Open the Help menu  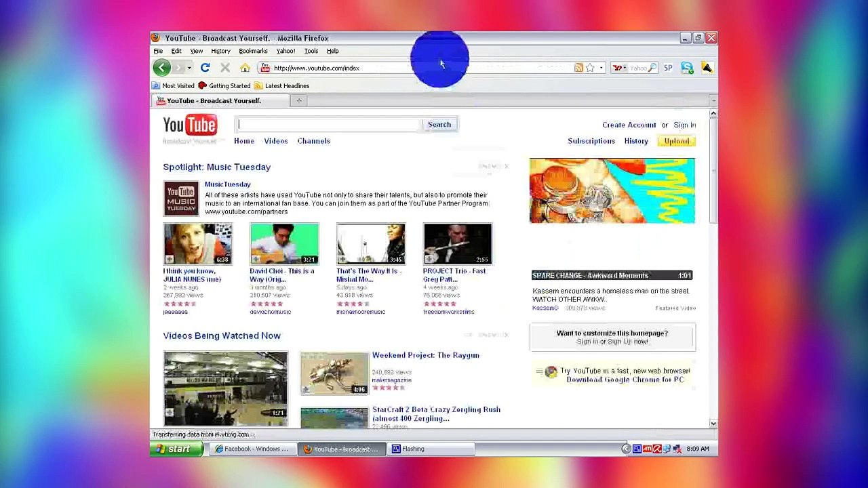point(333,51)
